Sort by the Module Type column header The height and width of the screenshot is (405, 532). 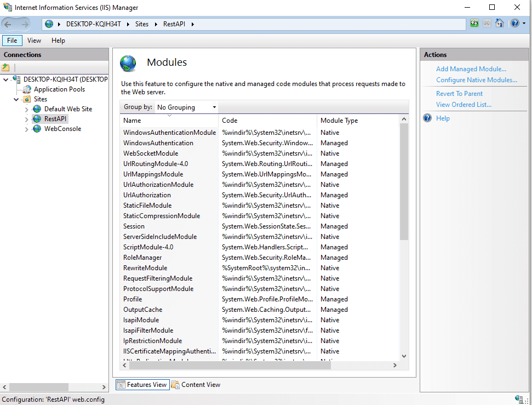(x=358, y=121)
